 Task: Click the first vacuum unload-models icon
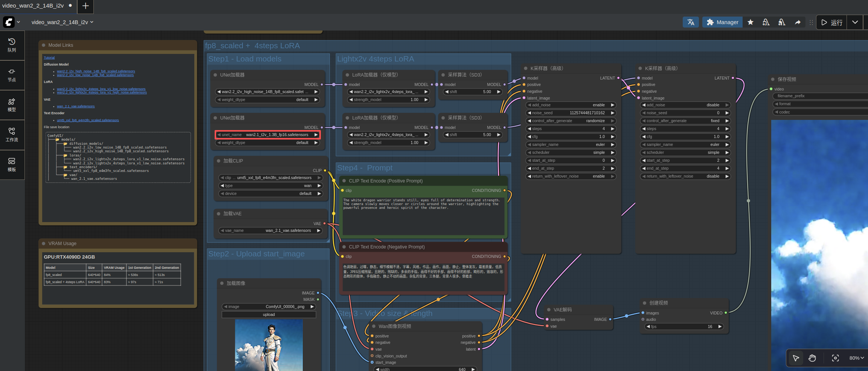766,22
